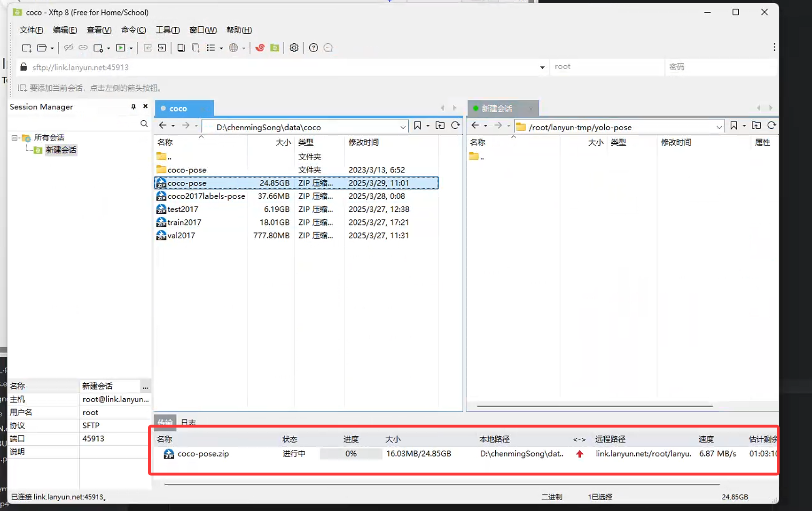Refresh the local coco pane

(x=455, y=125)
